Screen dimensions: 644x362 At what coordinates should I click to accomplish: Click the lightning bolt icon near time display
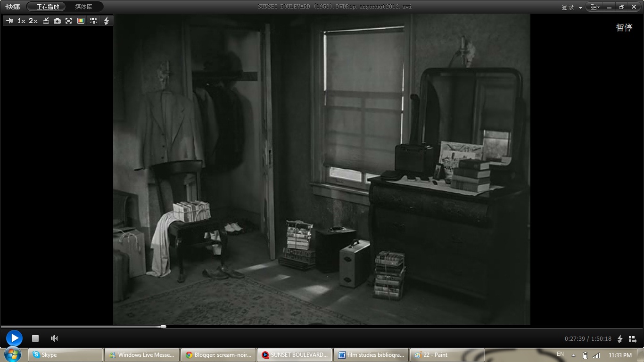tap(620, 339)
